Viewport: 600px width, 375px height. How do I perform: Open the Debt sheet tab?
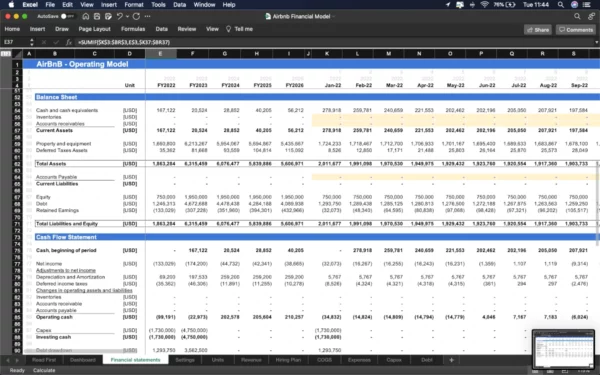point(427,360)
